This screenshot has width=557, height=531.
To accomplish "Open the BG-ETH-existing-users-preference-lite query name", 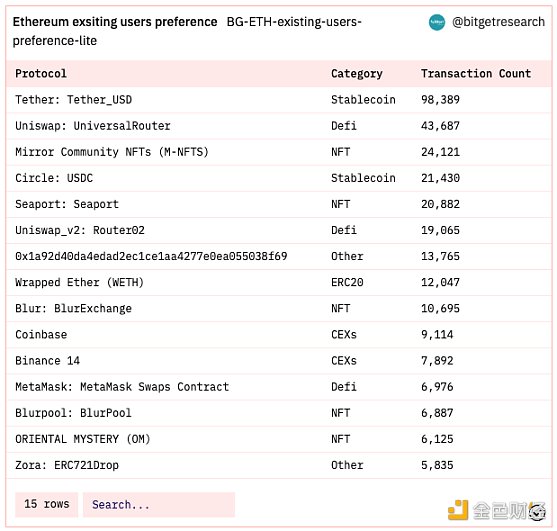I will pos(187,31).
